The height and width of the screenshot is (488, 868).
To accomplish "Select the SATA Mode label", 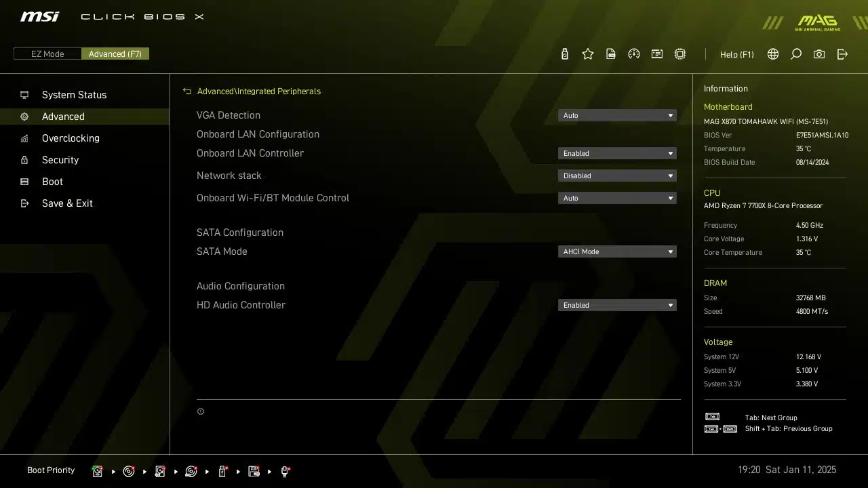I will coord(222,251).
